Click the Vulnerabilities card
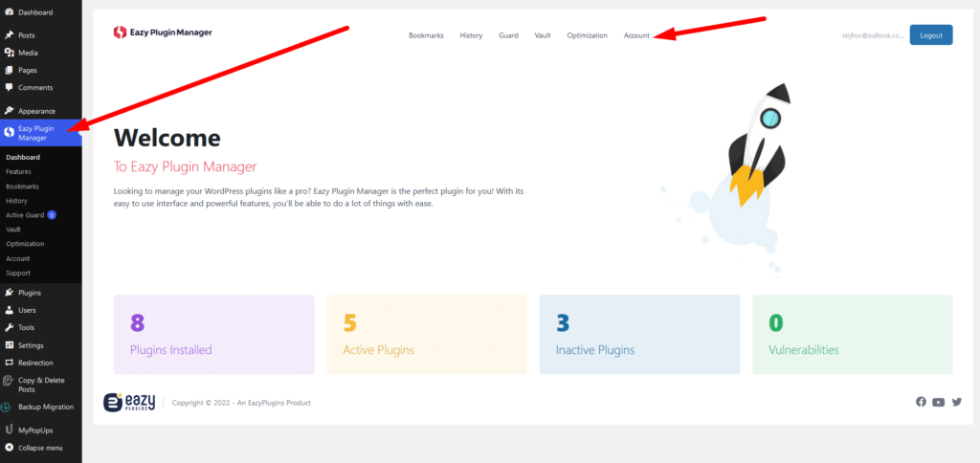The image size is (980, 463). (x=853, y=334)
